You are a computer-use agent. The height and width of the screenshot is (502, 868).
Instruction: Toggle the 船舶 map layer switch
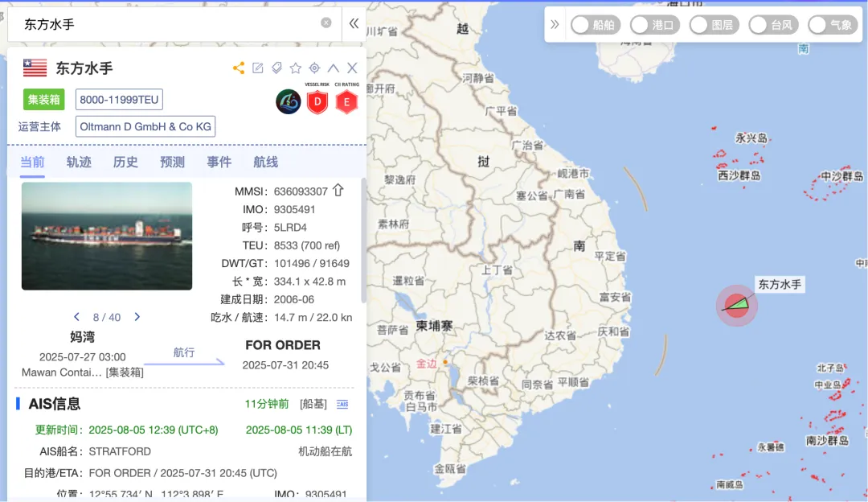coord(595,25)
